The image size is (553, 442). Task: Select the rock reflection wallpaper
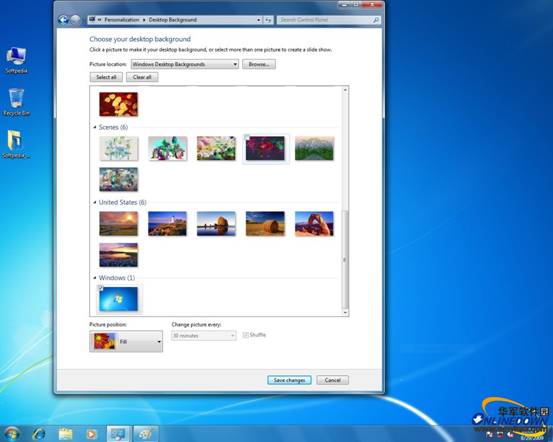(216, 224)
